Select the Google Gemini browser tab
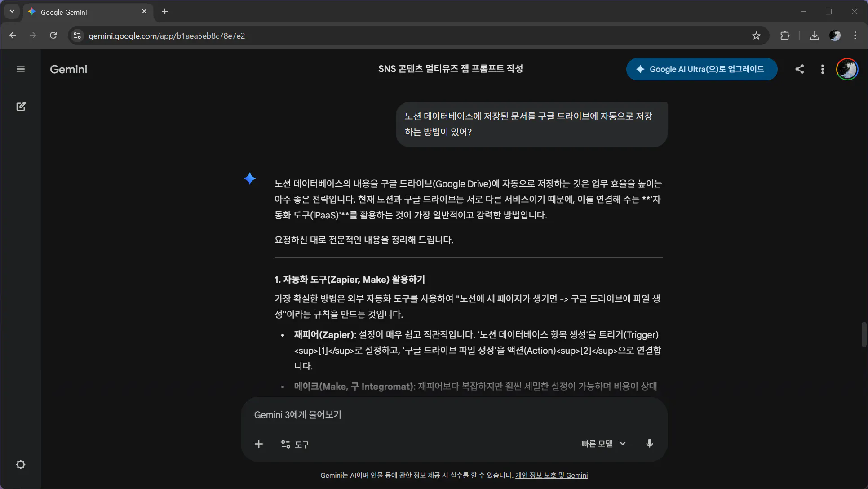 tap(88, 12)
